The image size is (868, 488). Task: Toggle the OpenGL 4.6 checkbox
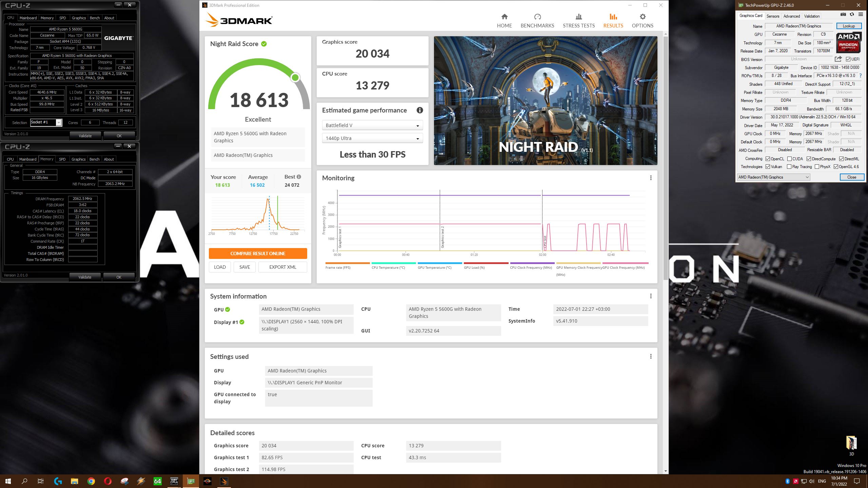pyautogui.click(x=836, y=167)
